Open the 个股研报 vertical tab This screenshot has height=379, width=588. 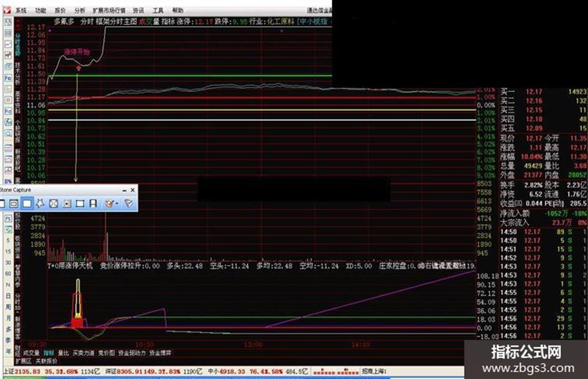[17, 131]
